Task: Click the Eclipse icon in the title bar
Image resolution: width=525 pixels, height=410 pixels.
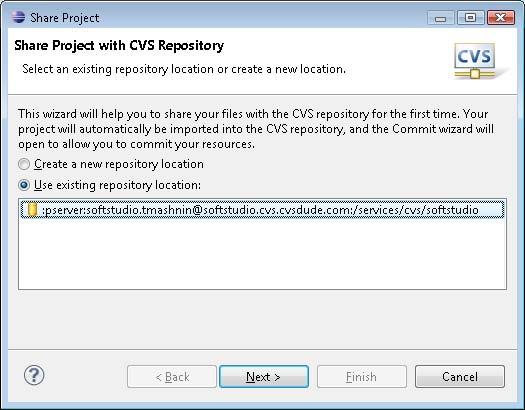Action: pyautogui.click(x=18, y=17)
